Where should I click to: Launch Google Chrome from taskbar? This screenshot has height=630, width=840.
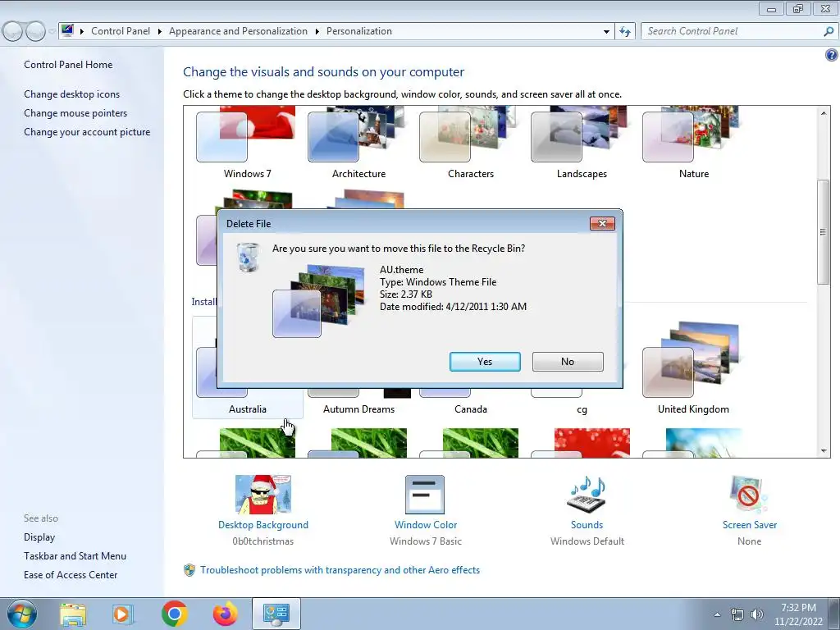pyautogui.click(x=174, y=614)
